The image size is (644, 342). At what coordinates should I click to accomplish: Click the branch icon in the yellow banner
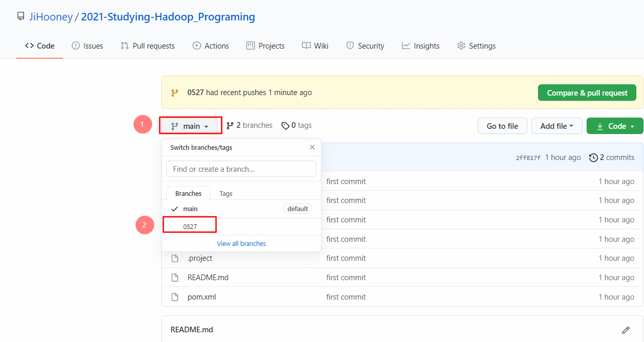click(x=175, y=93)
